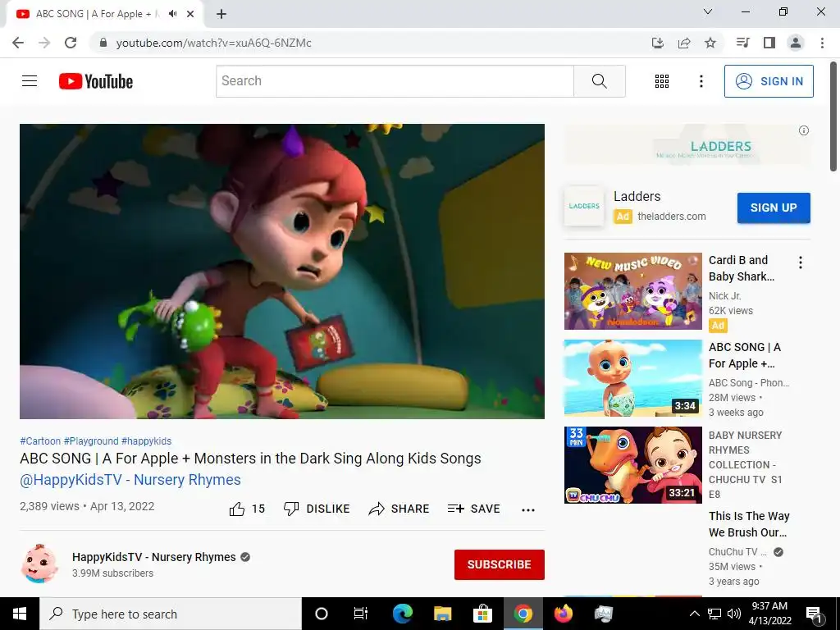Open Firefox from taskbar
840x630 pixels.
coord(563,614)
